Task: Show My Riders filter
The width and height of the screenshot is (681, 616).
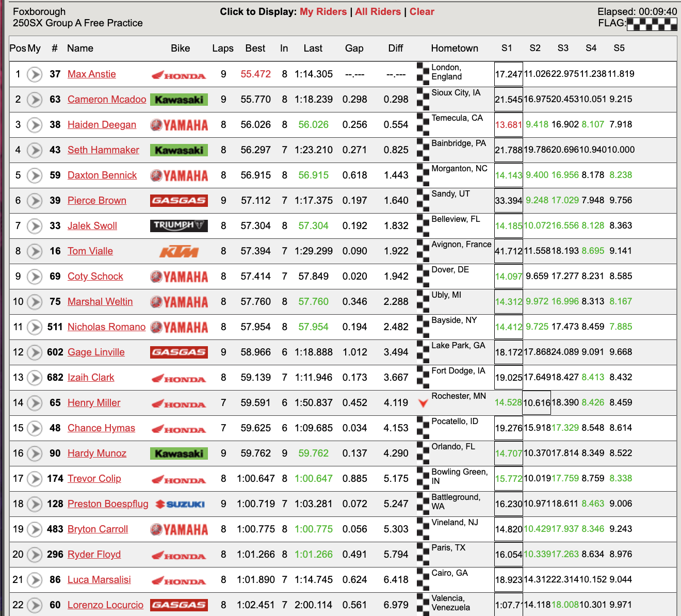Action: click(323, 11)
